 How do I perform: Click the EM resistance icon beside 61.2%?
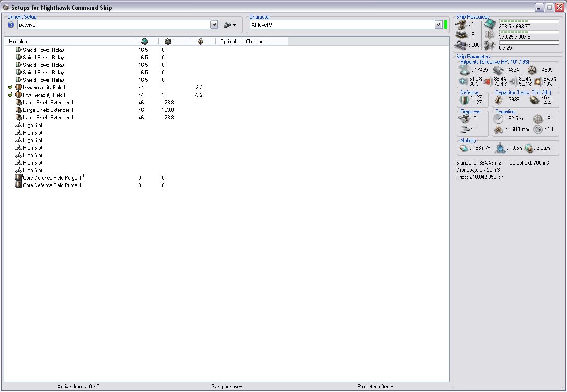[463, 81]
